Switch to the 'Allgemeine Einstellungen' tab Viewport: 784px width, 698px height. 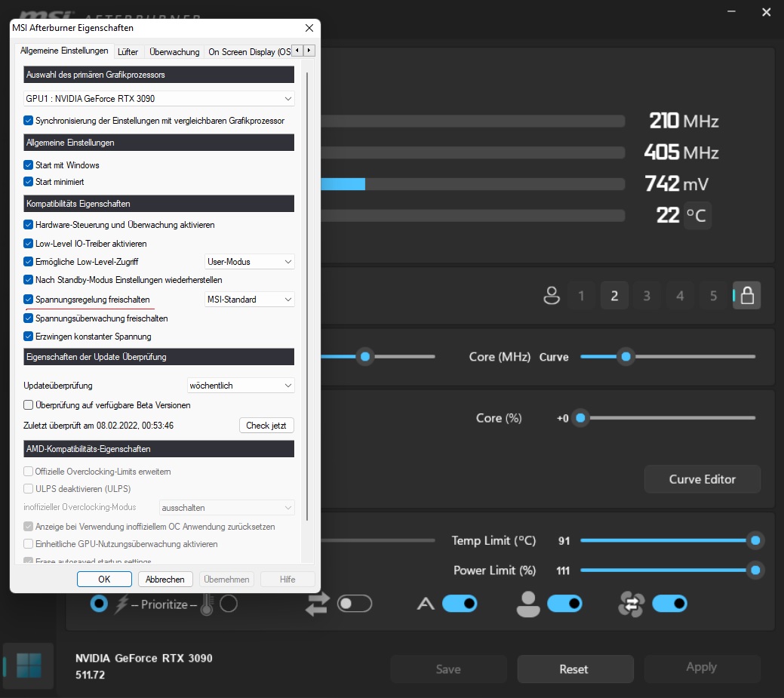[64, 51]
